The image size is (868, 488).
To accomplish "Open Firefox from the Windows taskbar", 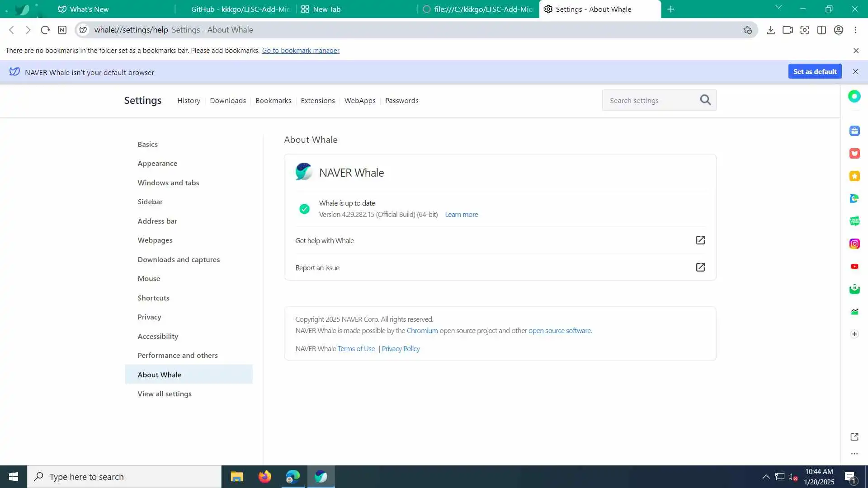I will (265, 477).
